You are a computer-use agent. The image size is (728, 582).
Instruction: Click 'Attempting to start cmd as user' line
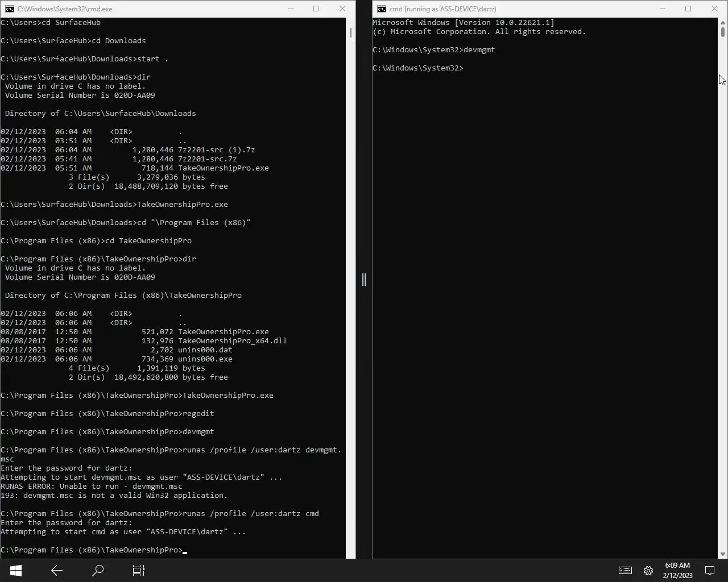tap(123, 531)
